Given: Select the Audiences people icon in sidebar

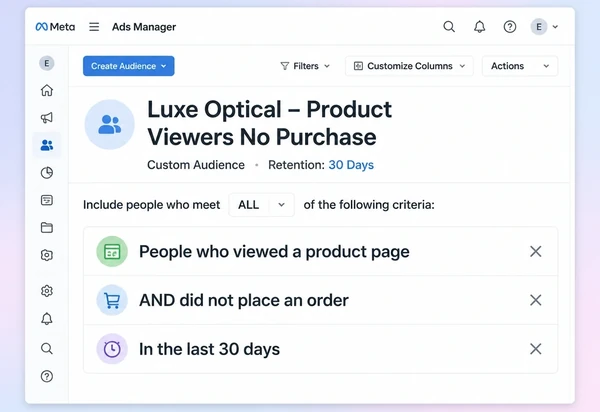Looking at the screenshot, I should click(x=47, y=145).
